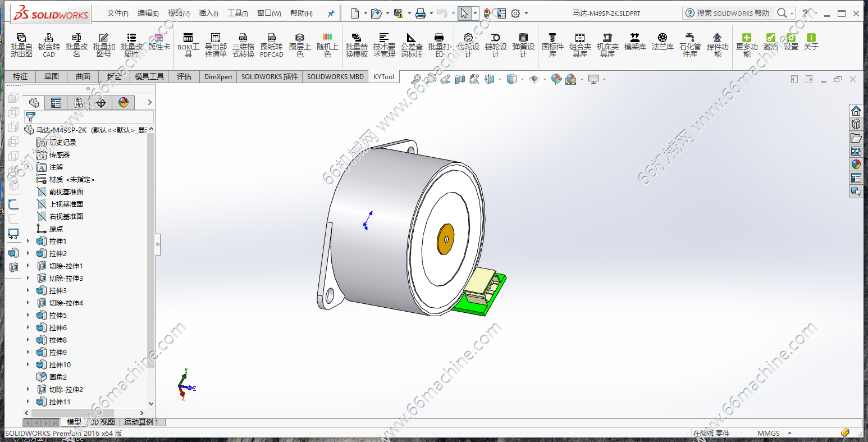Open the 组合夹具库 fixture library
This screenshot has height=442, width=868.
click(580, 45)
